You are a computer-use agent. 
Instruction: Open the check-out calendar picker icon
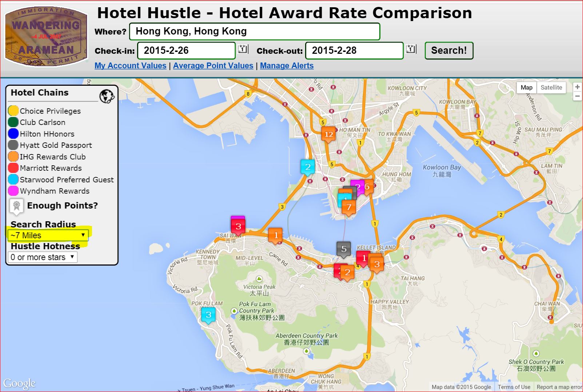411,49
